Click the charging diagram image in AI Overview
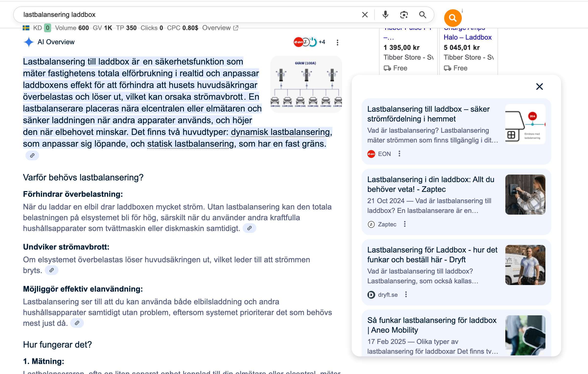588x374 pixels. pos(306,84)
